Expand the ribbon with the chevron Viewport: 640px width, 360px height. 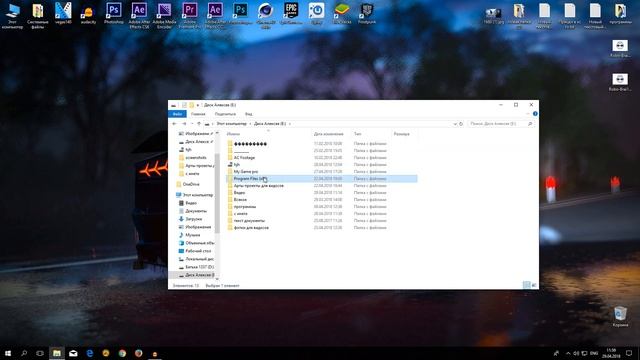[x=528, y=114]
